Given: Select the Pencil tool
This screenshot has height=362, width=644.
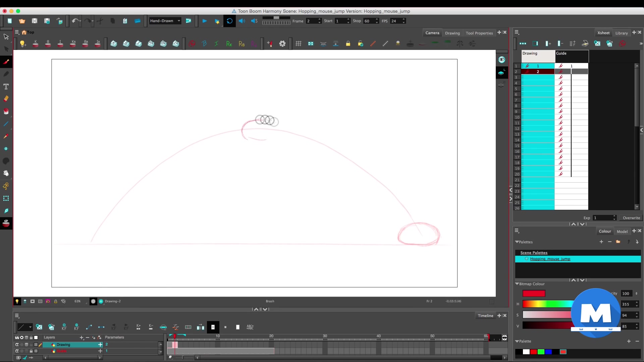Looking at the screenshot, I should click(x=6, y=74).
